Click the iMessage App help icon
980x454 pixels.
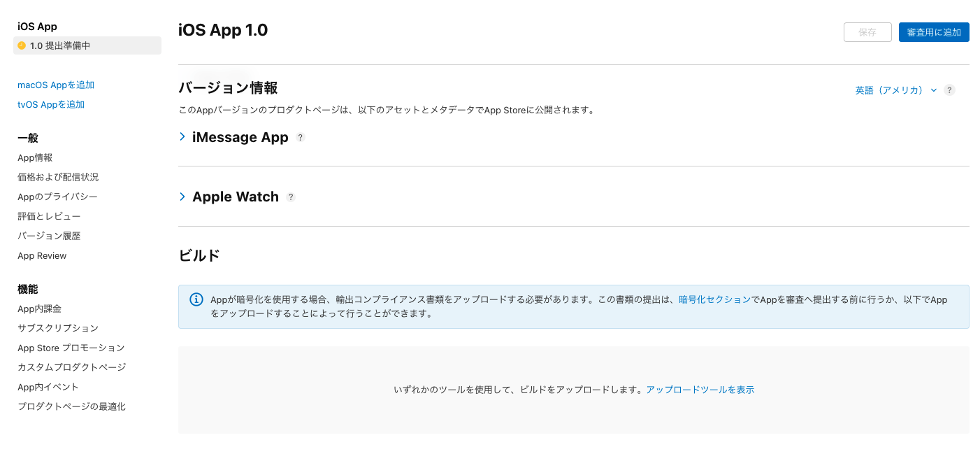coord(300,137)
